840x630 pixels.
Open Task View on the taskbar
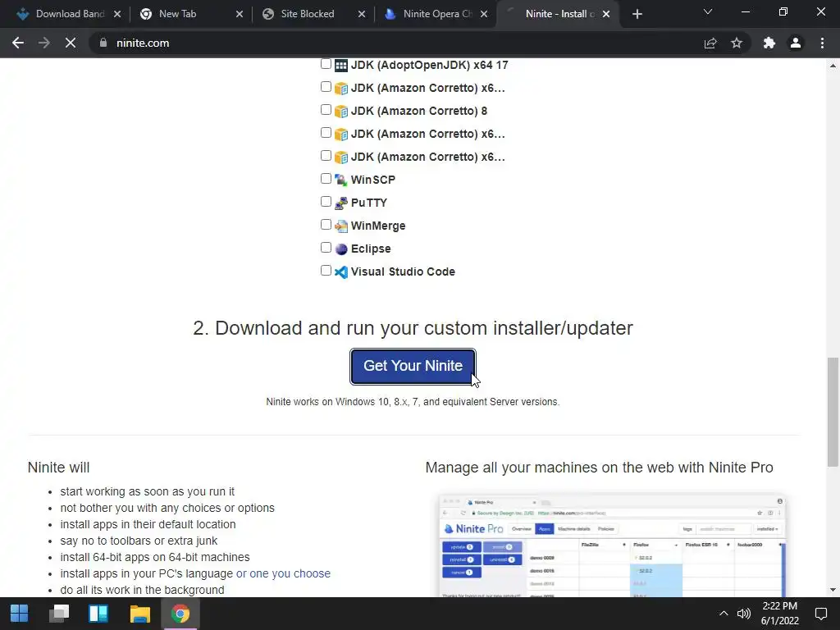coord(59,614)
